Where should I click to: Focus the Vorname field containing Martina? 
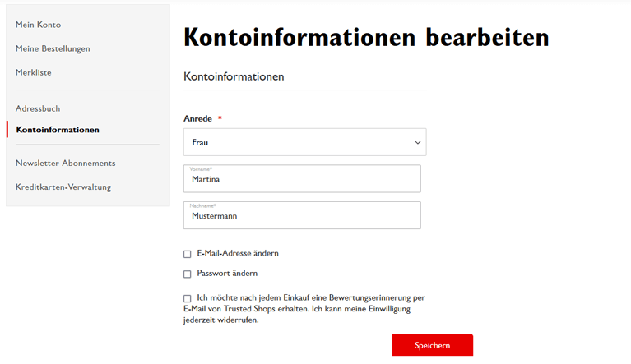[302, 178]
